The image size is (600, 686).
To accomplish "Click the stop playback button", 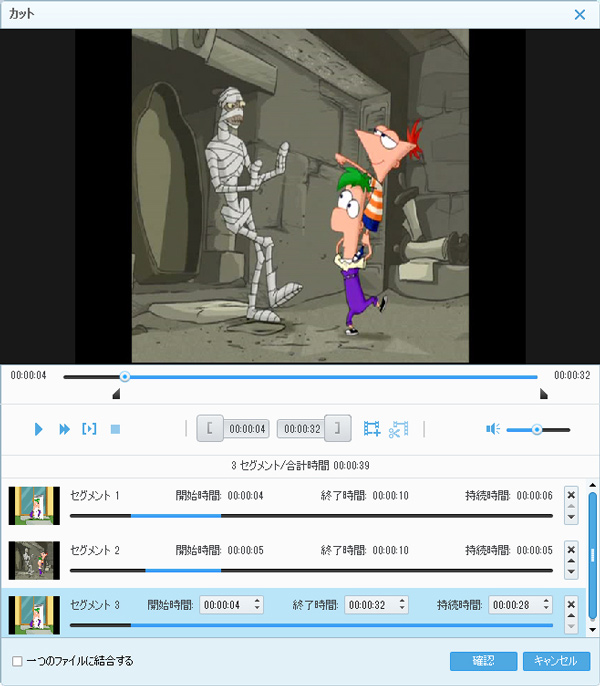I will tap(115, 429).
